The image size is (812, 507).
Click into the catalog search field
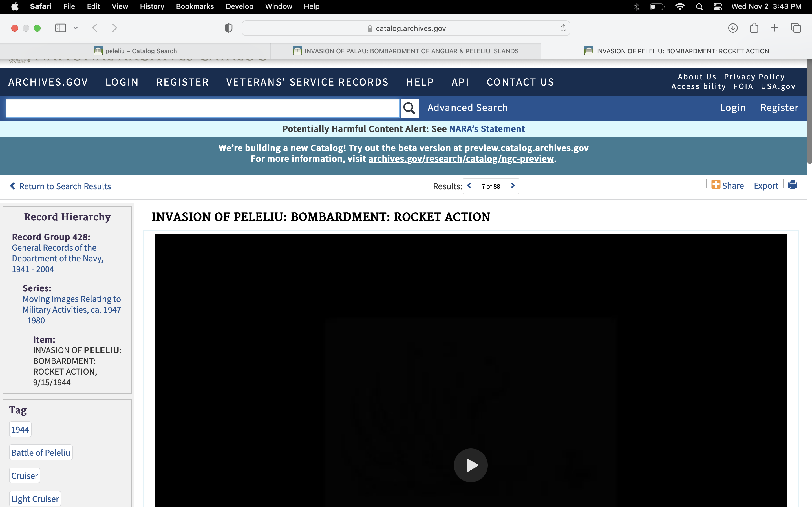[x=203, y=108]
